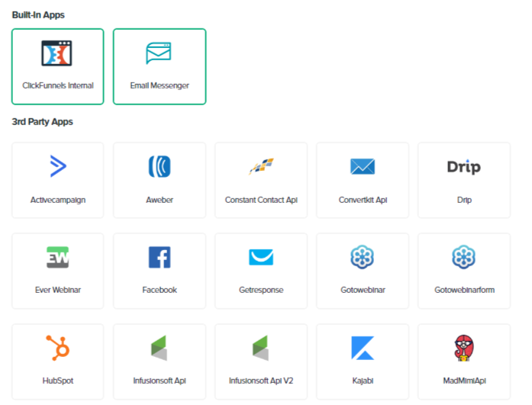
Task: Click the "Email Messenger" label
Action: [x=160, y=85]
